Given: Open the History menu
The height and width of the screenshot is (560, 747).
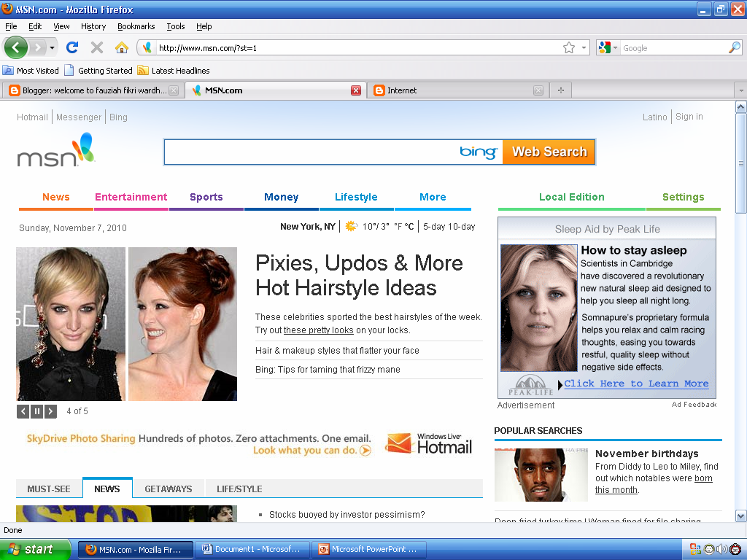Looking at the screenshot, I should point(93,26).
